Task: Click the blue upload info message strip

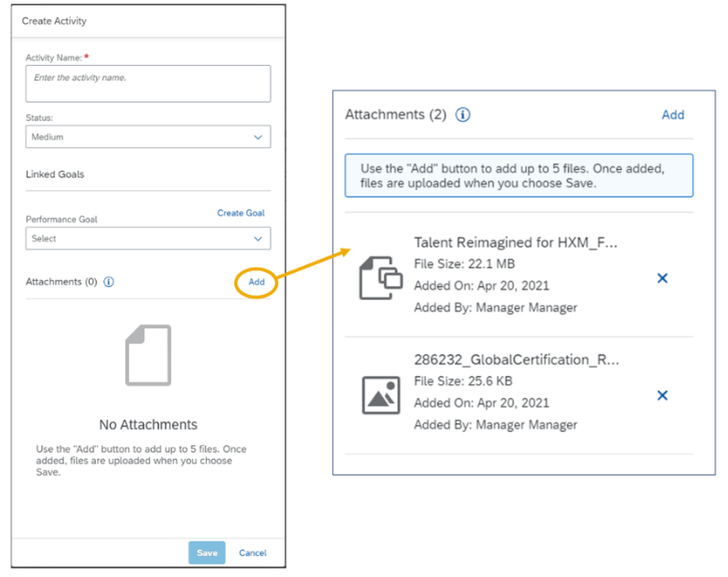Action: (x=519, y=176)
